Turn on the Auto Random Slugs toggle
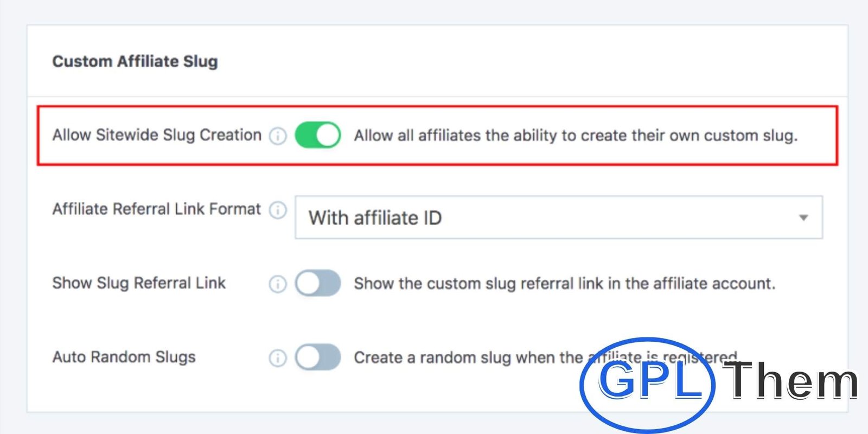 [x=318, y=358]
